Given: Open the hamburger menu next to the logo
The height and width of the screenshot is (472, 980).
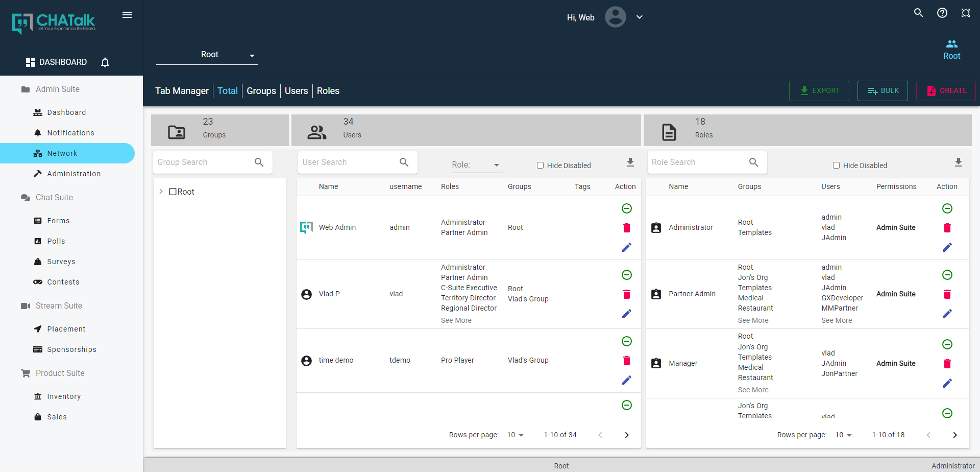Looking at the screenshot, I should pos(127,15).
